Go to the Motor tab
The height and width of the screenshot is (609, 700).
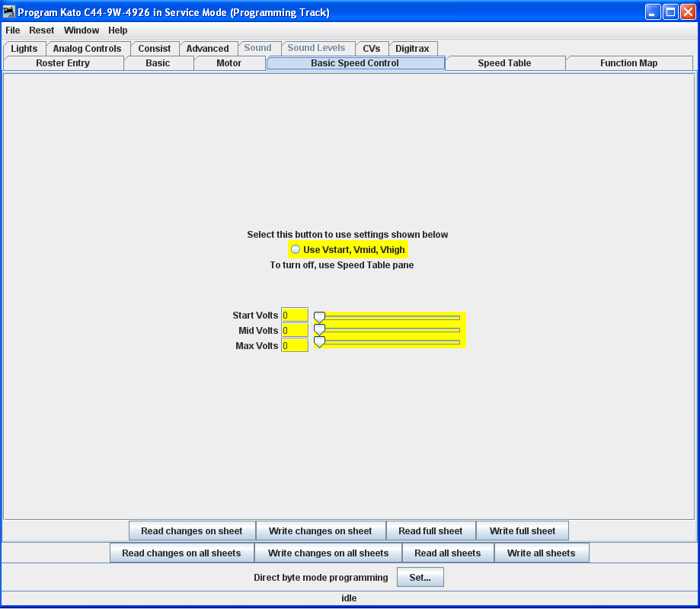coord(229,63)
